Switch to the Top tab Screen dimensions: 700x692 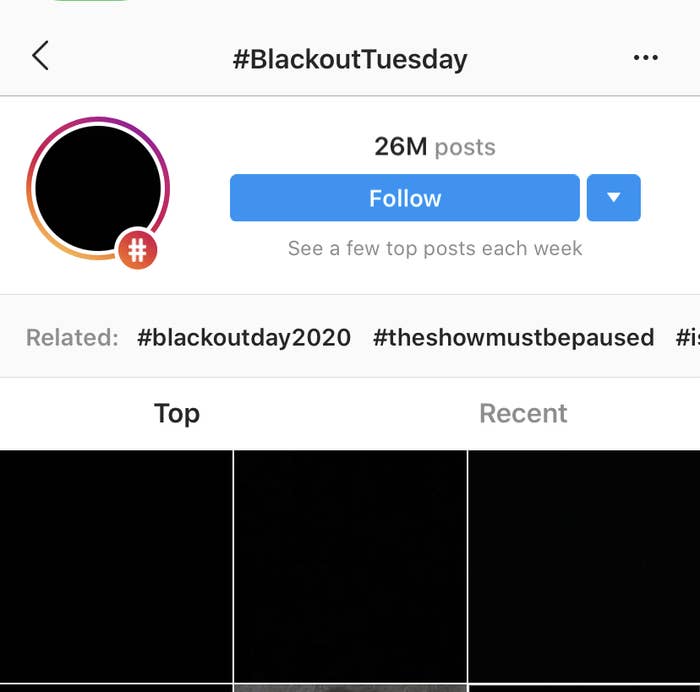click(x=177, y=413)
